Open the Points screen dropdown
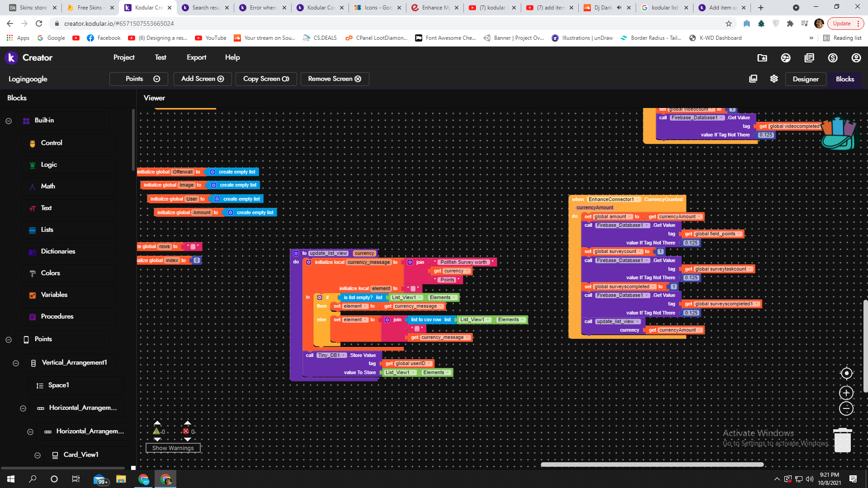Image resolution: width=868 pixels, height=488 pixels. click(139, 79)
